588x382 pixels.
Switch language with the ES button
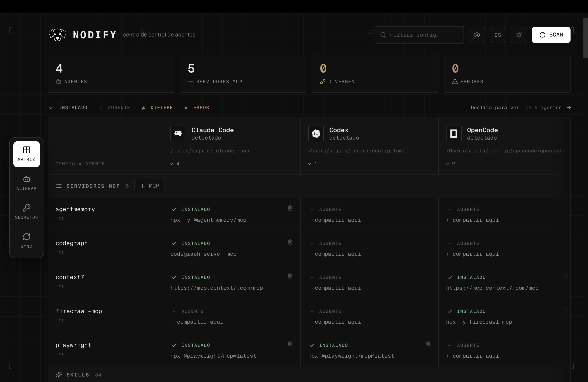point(498,35)
